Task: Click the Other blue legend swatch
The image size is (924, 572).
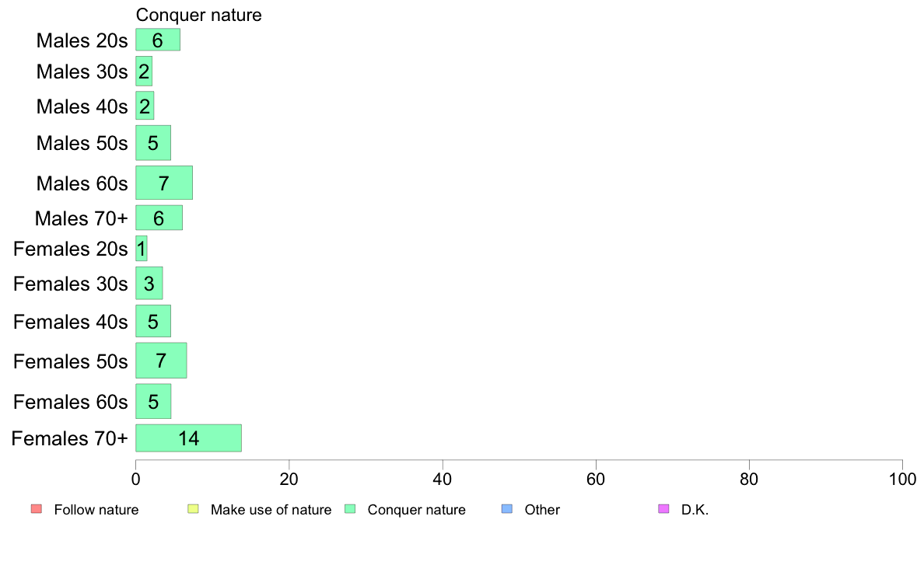Action: 507,509
